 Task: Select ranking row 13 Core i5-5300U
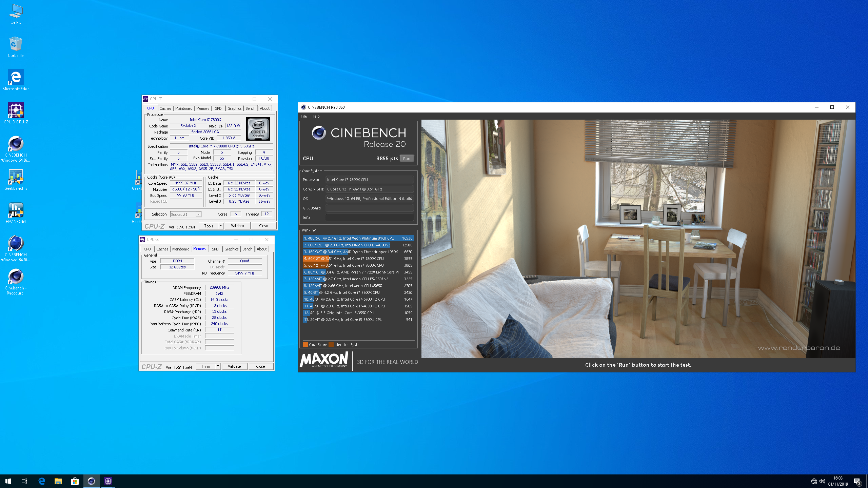pyautogui.click(x=358, y=320)
